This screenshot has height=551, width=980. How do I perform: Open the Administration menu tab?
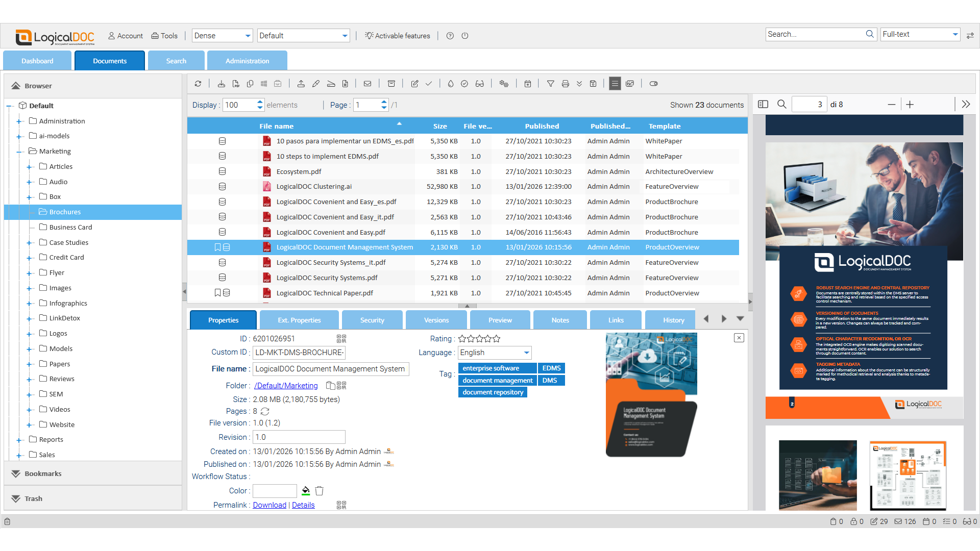click(247, 60)
